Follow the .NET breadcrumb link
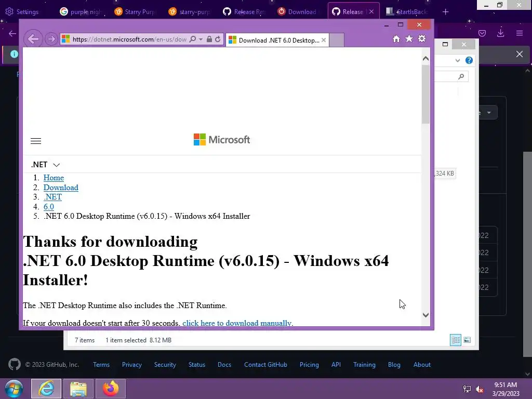This screenshot has width=532, height=399. click(52, 197)
